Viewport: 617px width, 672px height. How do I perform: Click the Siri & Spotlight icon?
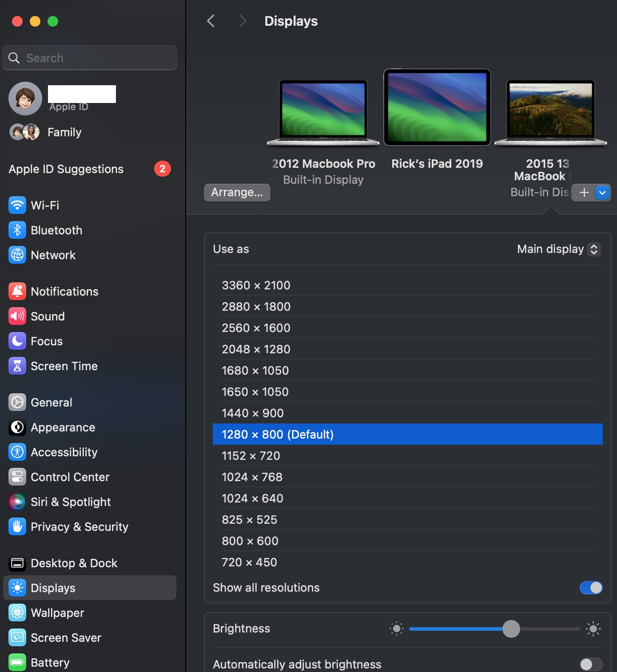click(17, 502)
